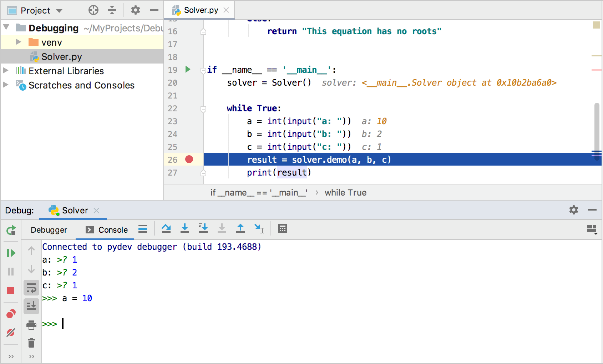Click Step Into My Code button
Image resolution: width=603 pixels, height=364 pixels.
click(203, 228)
